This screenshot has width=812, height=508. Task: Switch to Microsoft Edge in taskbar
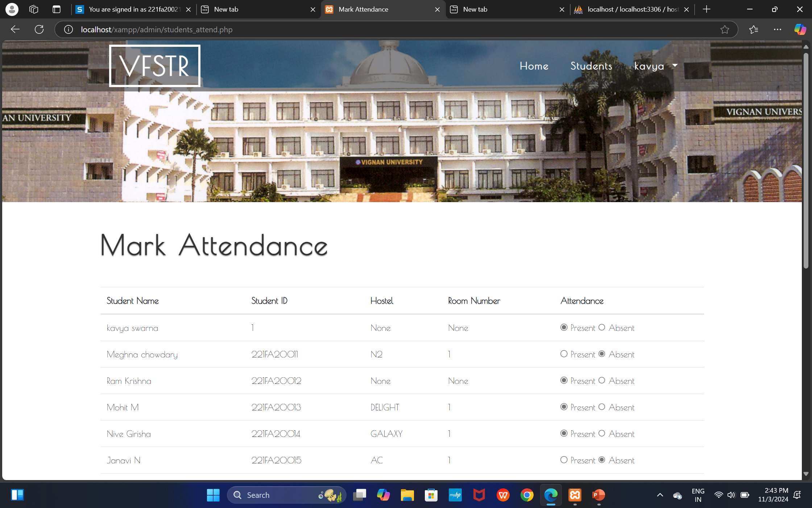click(551, 495)
